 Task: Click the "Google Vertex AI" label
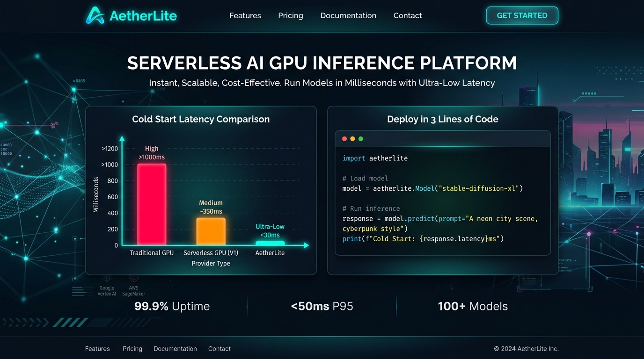tap(107, 291)
